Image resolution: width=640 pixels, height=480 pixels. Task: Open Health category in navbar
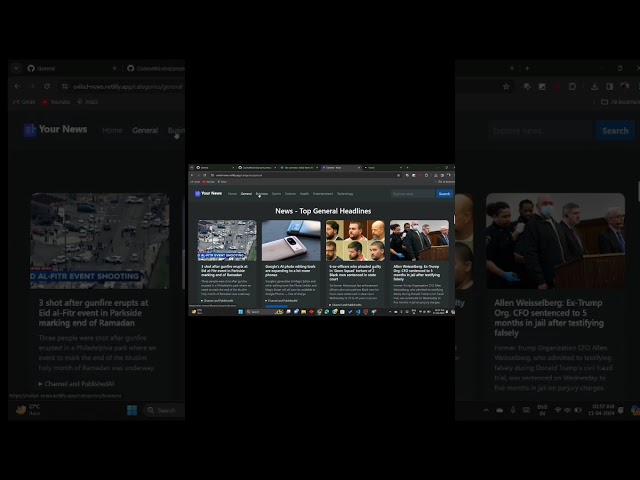pyautogui.click(x=304, y=193)
